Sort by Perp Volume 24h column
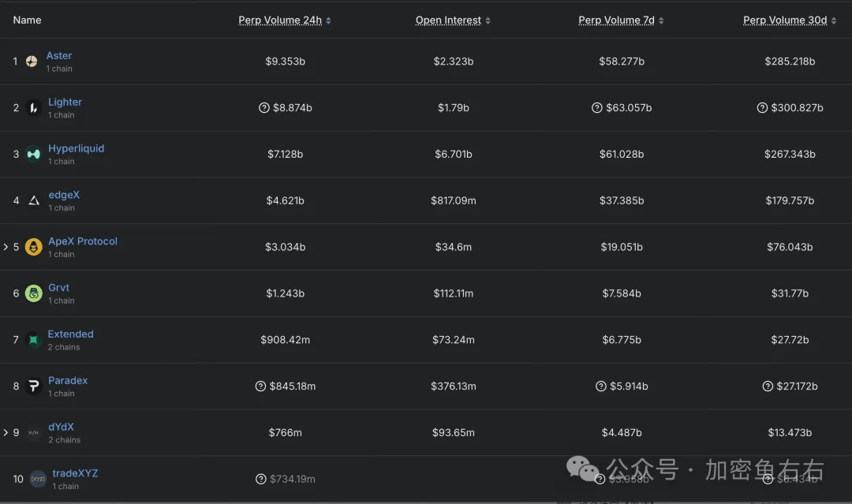The image size is (852, 504). [284, 21]
